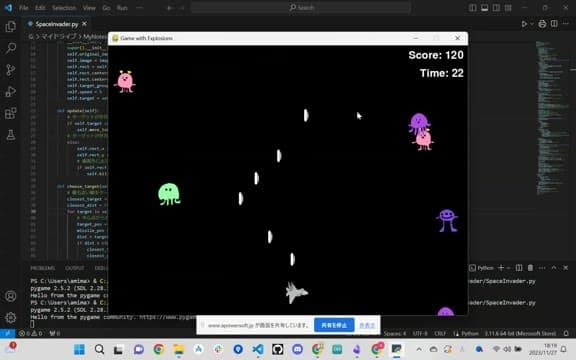Select the SpaceInvader.py editor tab

tap(57, 24)
